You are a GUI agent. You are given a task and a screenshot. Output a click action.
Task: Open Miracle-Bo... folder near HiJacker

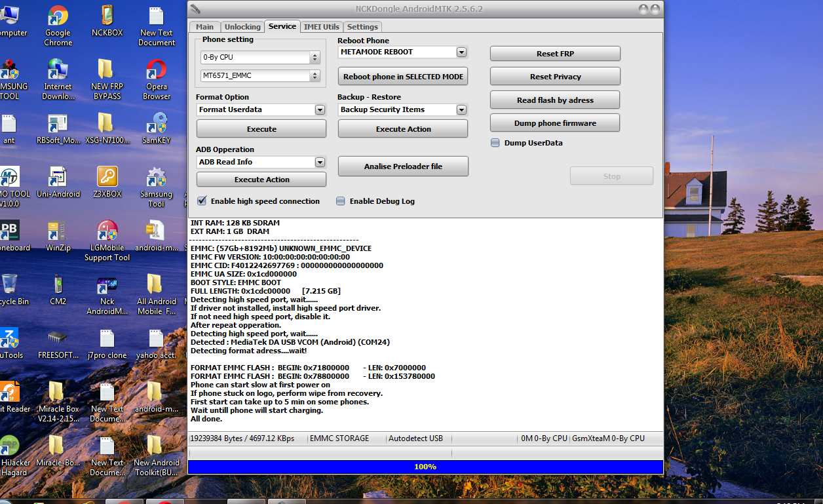[58, 451]
